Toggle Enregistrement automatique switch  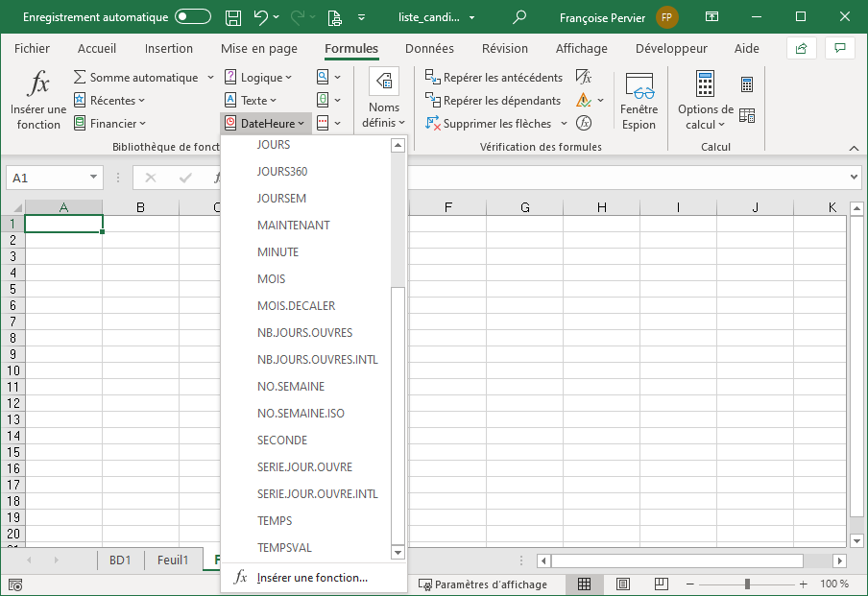[193, 17]
